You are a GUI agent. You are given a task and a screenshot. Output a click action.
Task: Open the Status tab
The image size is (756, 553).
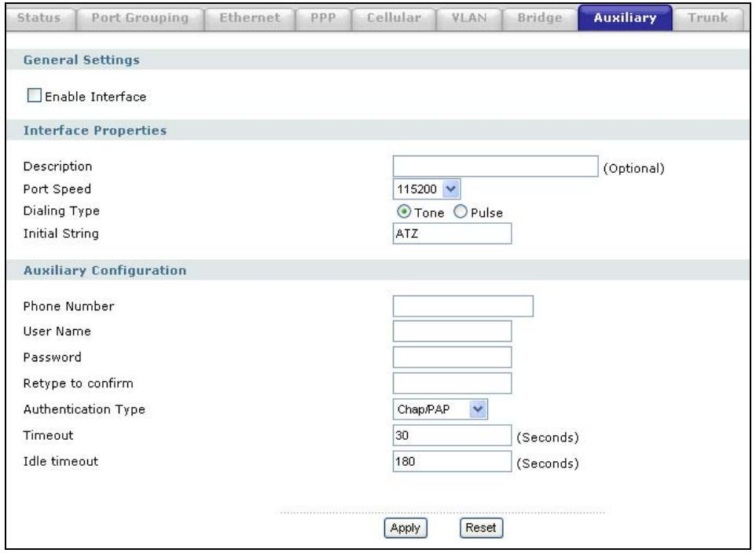coord(40,18)
